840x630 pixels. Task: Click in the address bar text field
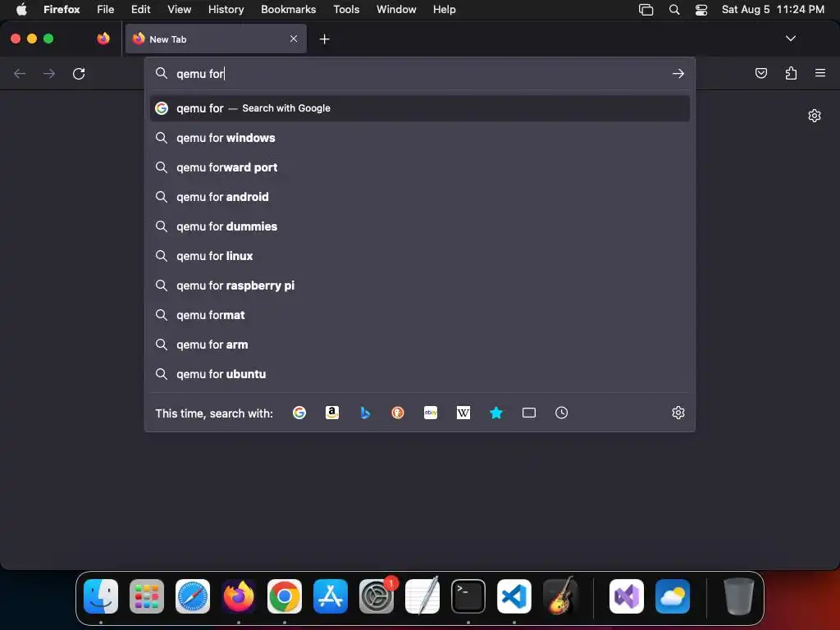421,73
